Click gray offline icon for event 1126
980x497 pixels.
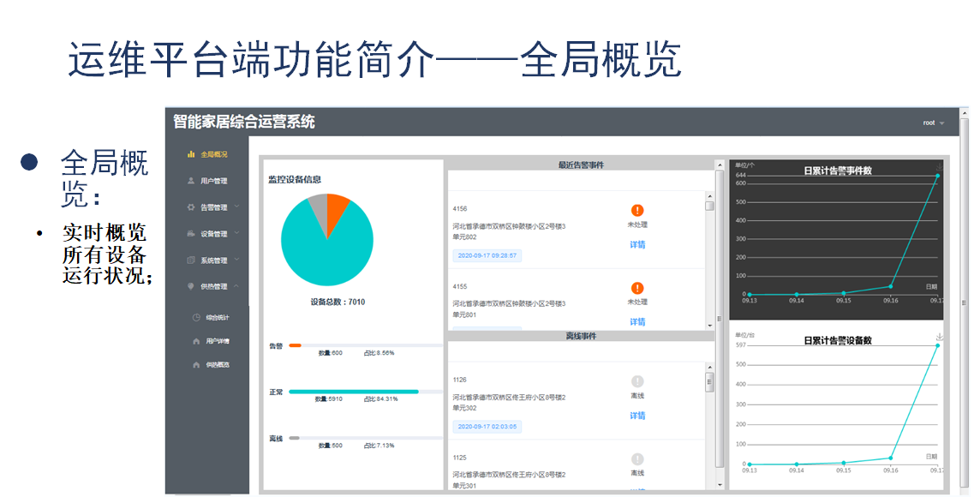tap(636, 381)
